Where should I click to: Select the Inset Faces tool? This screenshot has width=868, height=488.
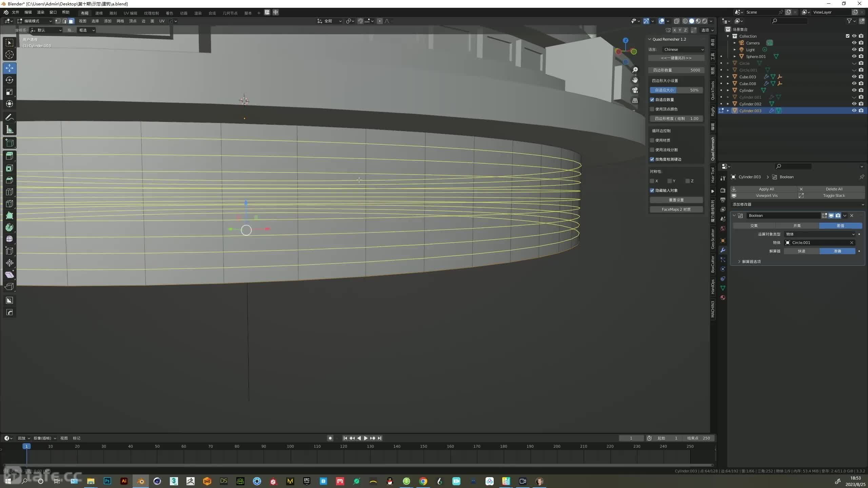click(x=9, y=168)
